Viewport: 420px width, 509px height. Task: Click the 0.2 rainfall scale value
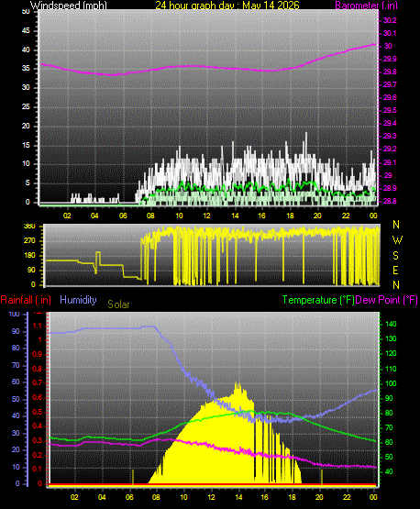tap(38, 455)
